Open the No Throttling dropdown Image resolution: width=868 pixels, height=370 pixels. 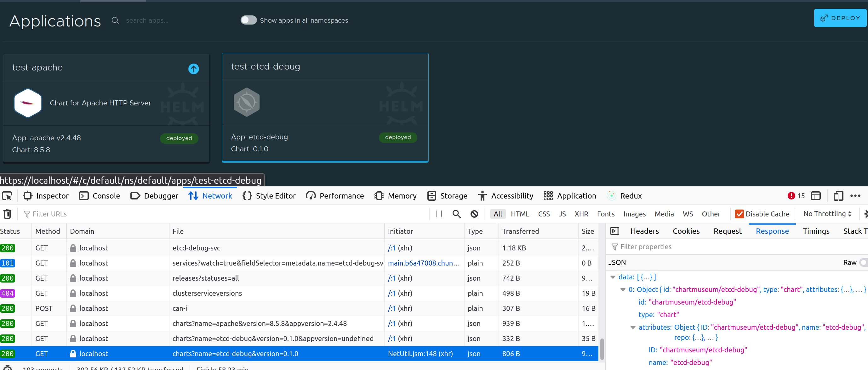826,214
